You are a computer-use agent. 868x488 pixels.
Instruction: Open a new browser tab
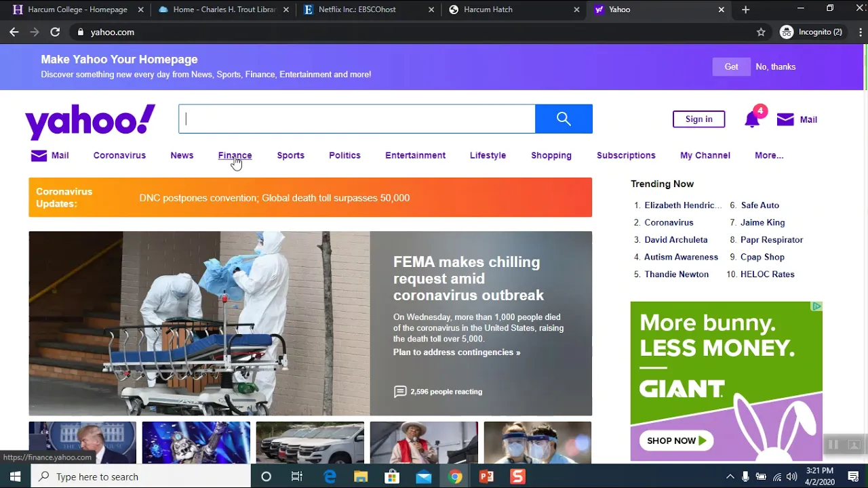click(x=745, y=9)
